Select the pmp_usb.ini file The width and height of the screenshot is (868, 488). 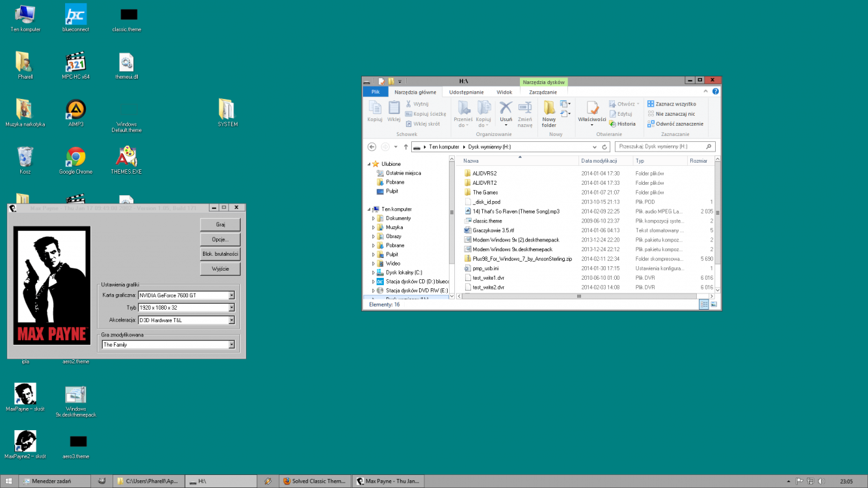point(485,268)
